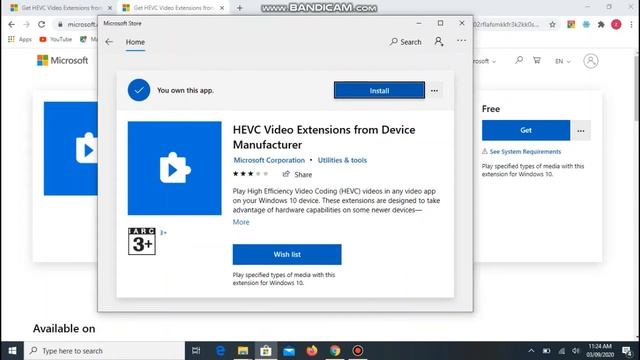Close the first Chrome tab
Screen dimensions: 640x360
[110, 8]
